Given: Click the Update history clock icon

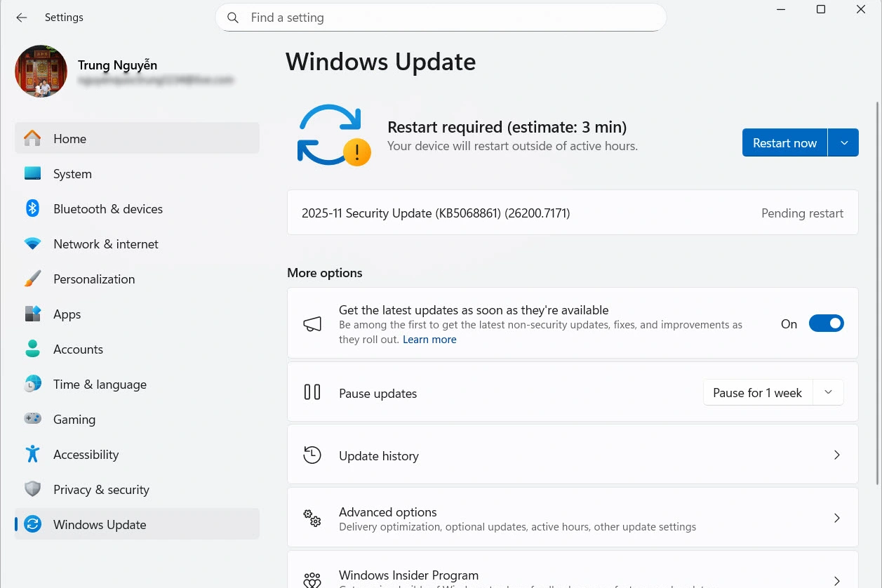Looking at the screenshot, I should (x=312, y=455).
